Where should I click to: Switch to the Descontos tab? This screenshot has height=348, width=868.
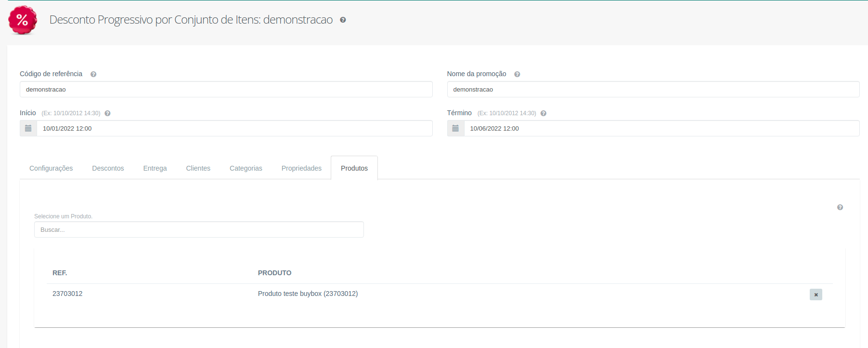coord(108,168)
